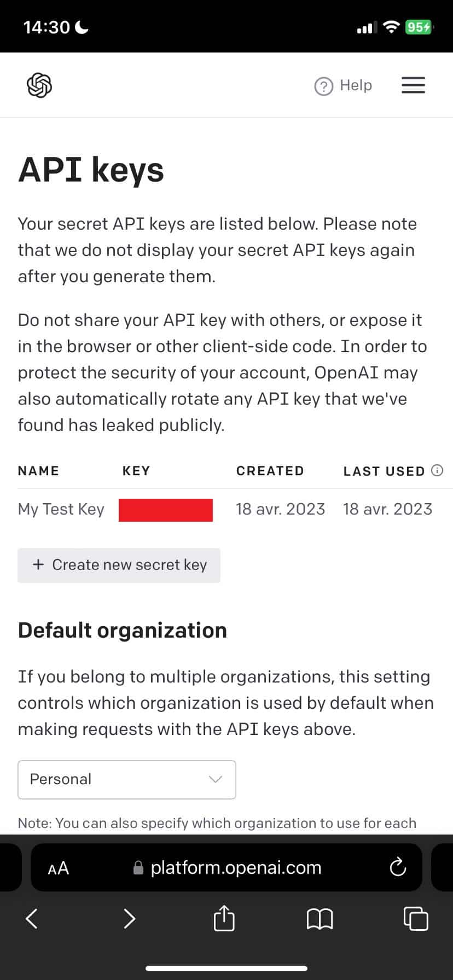Click the Help question mark icon
This screenshot has height=980, width=453.
coord(323,86)
